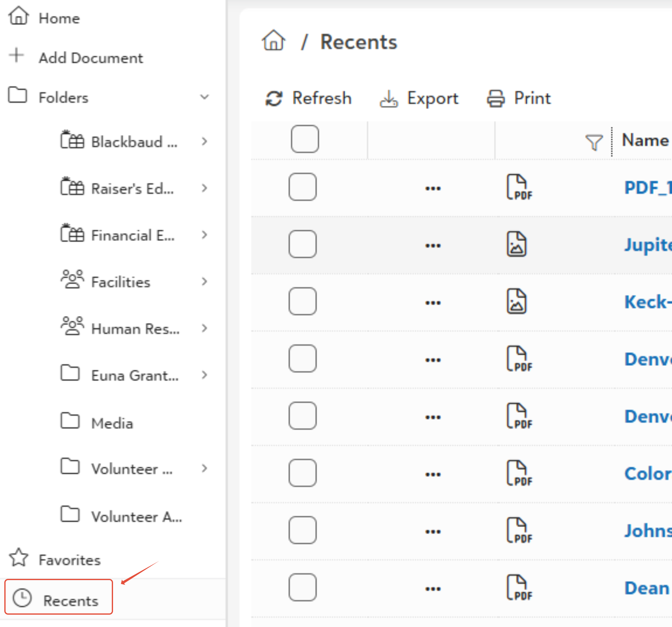Click the clock icon next to Recents
The image size is (672, 627).
[22, 598]
